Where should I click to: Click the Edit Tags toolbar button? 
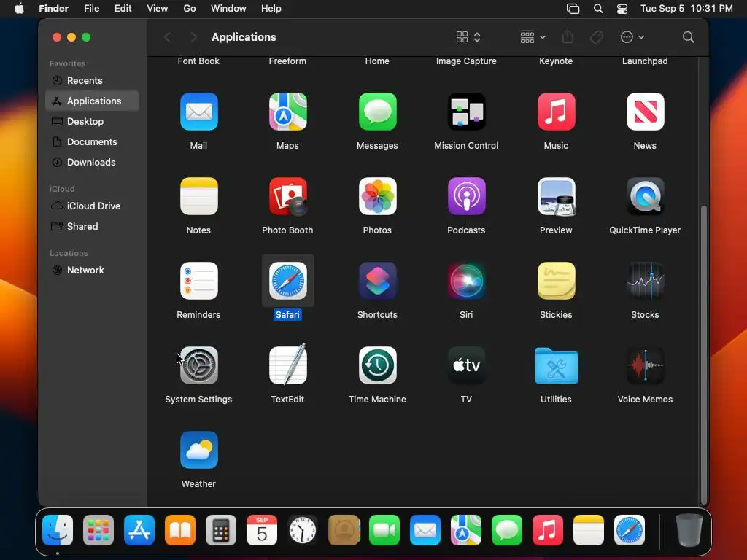597,37
